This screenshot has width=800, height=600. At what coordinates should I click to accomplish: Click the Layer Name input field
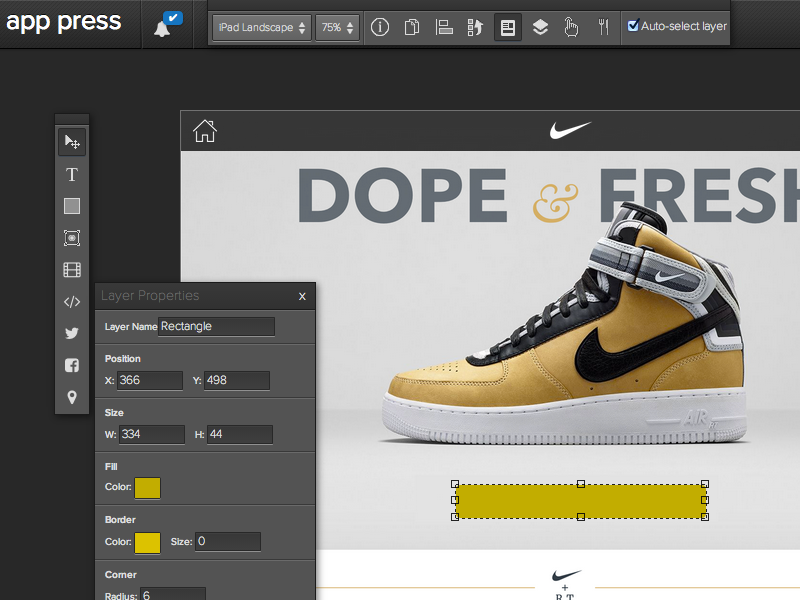[216, 326]
